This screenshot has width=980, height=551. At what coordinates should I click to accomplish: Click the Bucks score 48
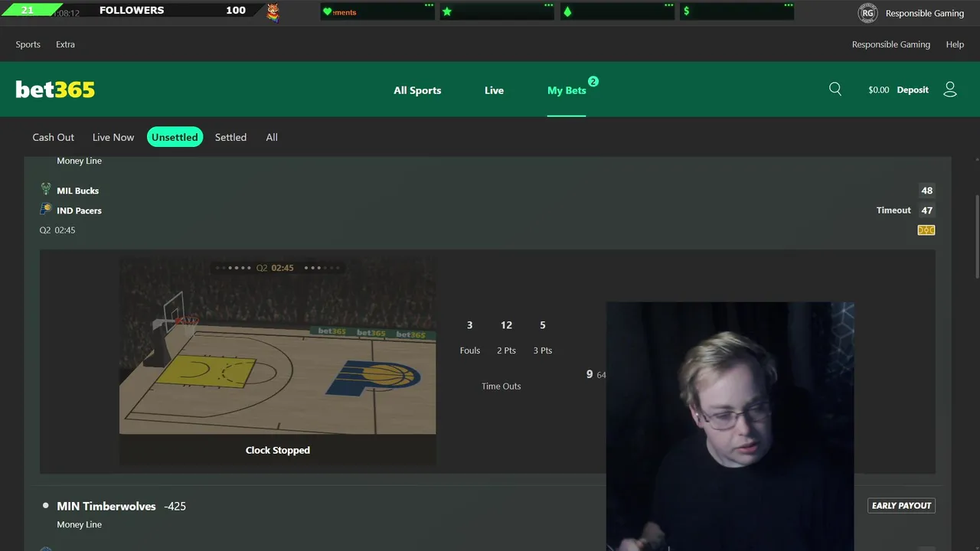927,191
